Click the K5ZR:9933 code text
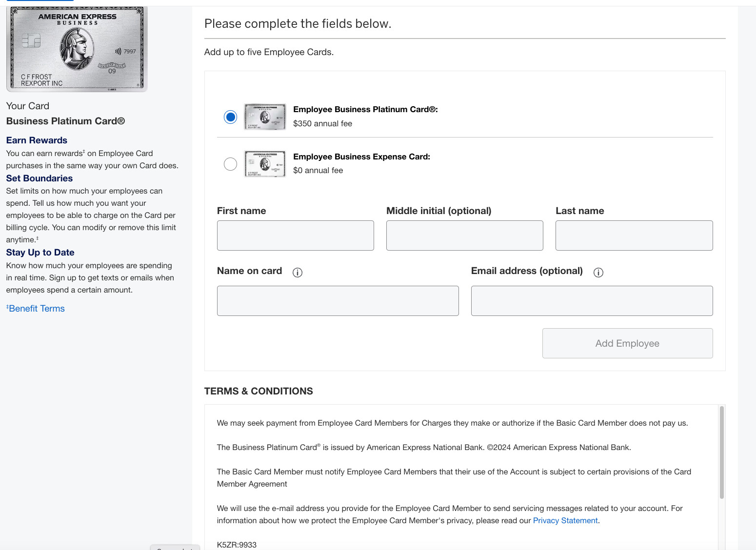This screenshot has width=756, height=550. 237,545
